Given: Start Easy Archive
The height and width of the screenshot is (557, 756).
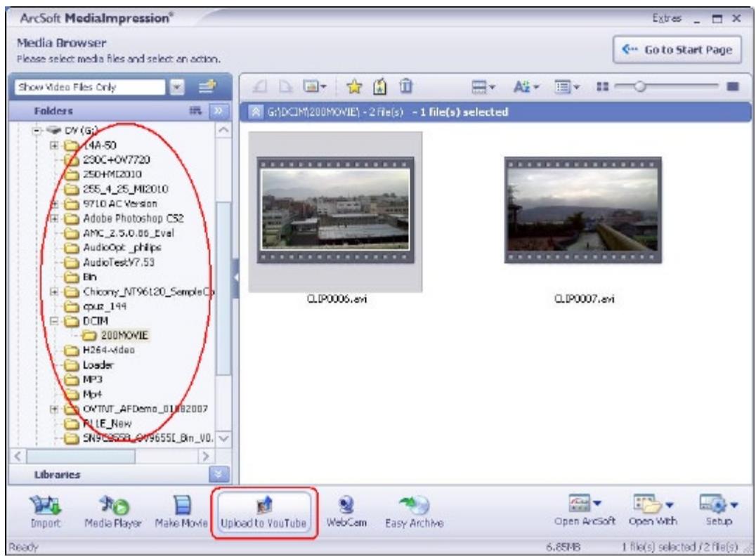Looking at the screenshot, I should [414, 512].
